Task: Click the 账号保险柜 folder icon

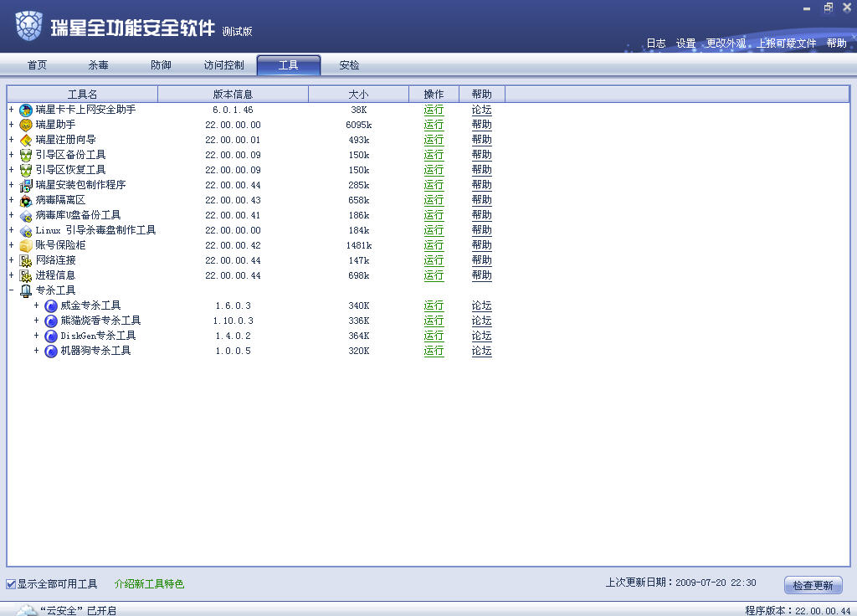Action: coord(26,245)
